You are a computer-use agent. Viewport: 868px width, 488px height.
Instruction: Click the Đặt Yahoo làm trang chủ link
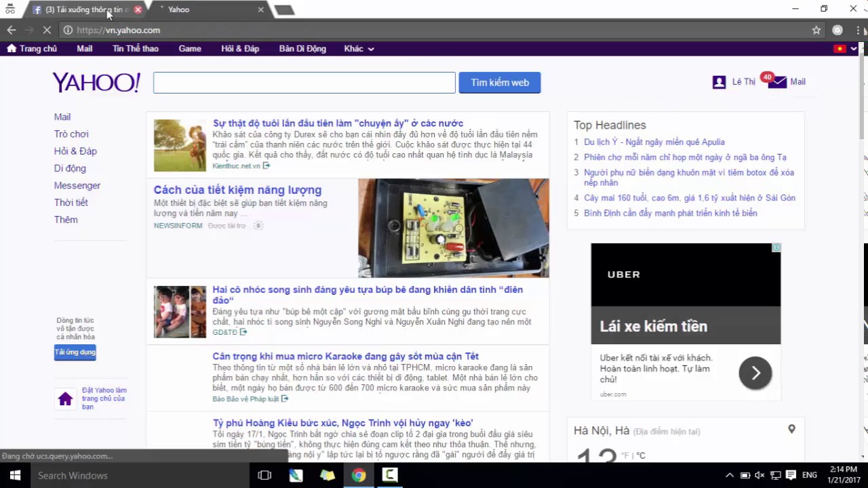[x=104, y=399]
